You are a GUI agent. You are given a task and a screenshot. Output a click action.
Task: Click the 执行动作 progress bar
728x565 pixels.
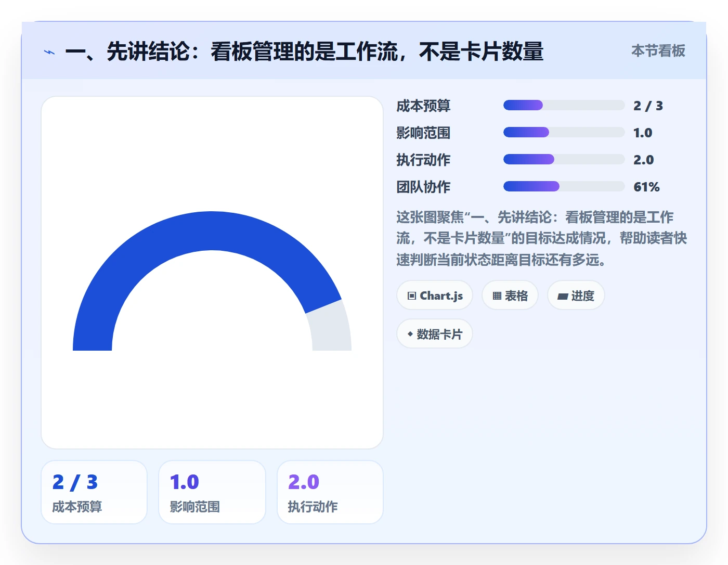[564, 159]
